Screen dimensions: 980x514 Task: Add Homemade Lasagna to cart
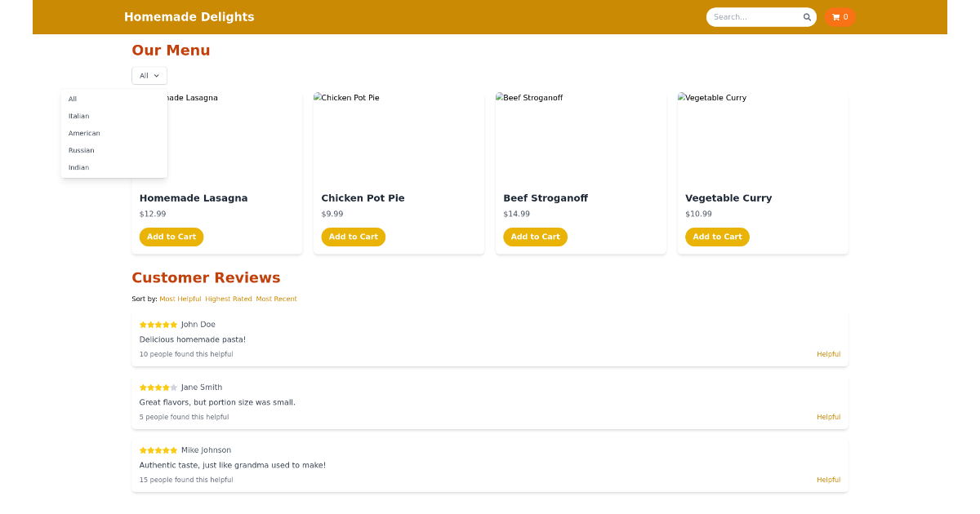point(171,237)
